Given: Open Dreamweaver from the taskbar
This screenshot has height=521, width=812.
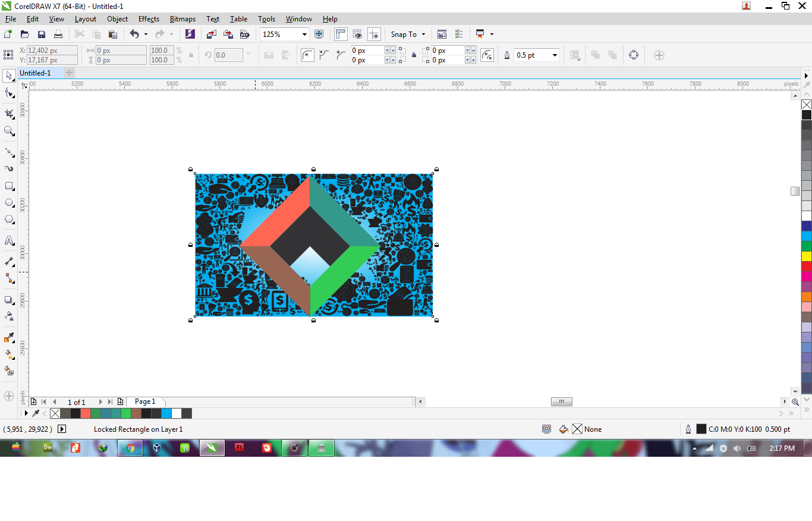Looking at the screenshot, I should coord(48,448).
